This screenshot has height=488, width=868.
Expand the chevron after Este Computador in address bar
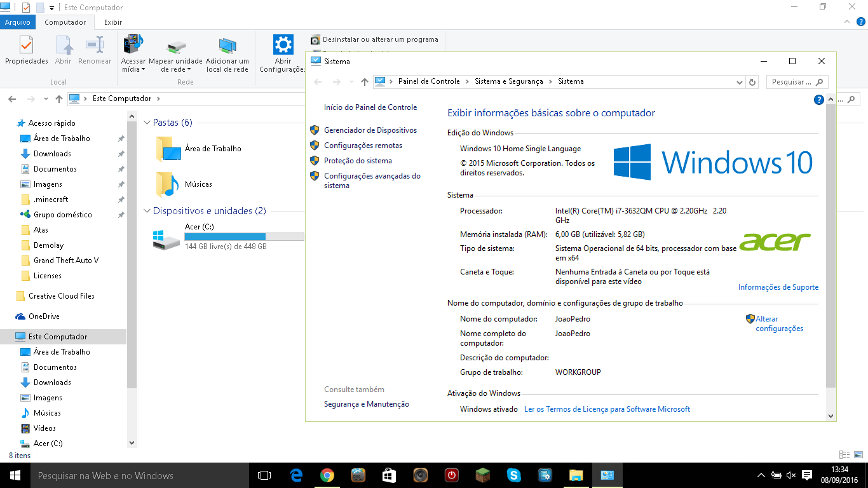(x=158, y=98)
